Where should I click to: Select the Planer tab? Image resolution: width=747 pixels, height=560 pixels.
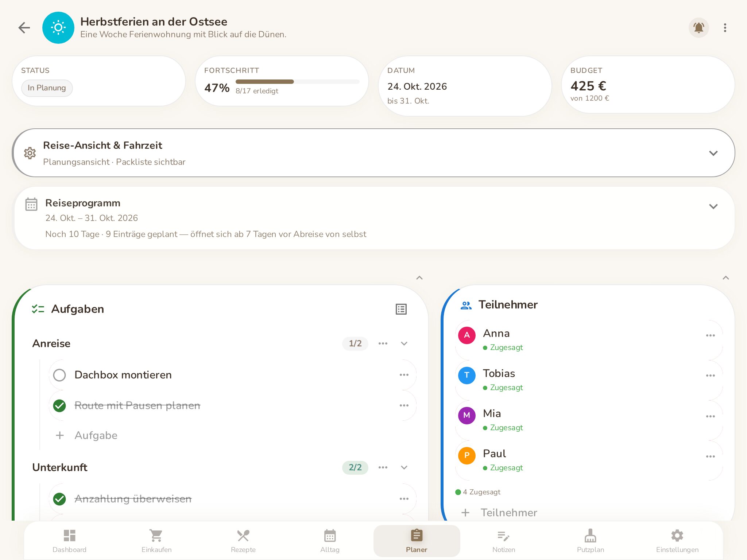click(x=417, y=541)
